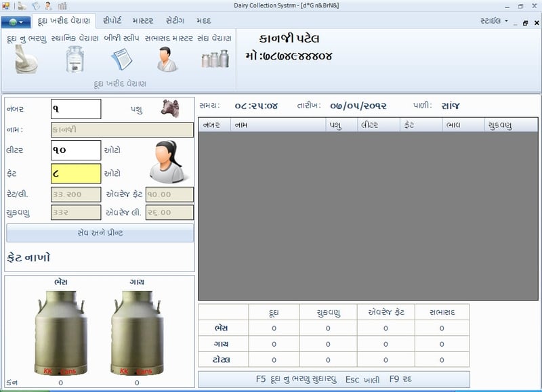Click the buffalo animal icon beside પશુ
This screenshot has height=392, width=542.
pyautogui.click(x=170, y=108)
